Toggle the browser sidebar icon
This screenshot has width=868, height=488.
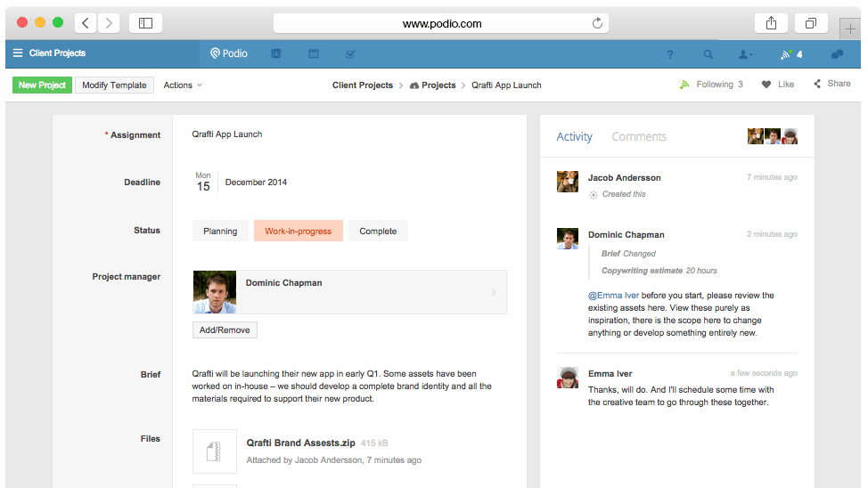[x=145, y=23]
